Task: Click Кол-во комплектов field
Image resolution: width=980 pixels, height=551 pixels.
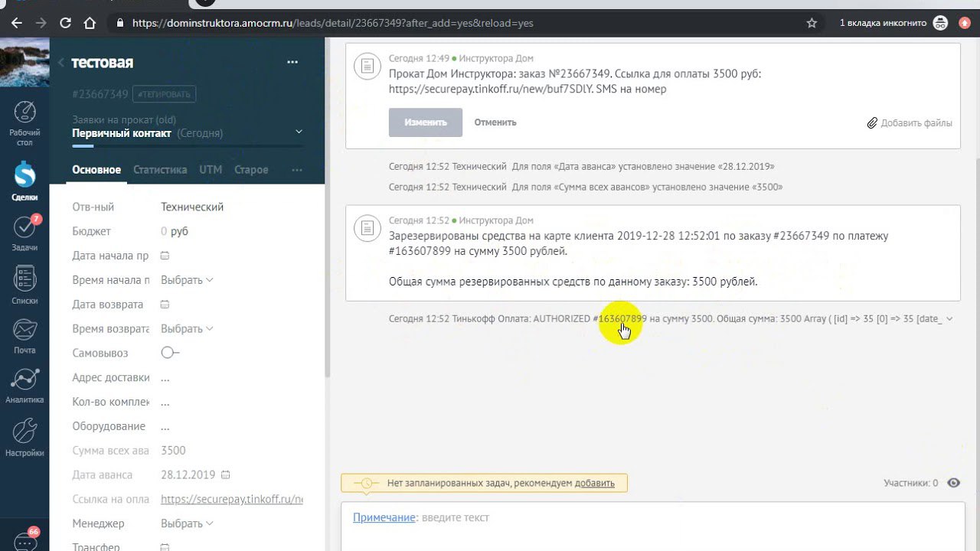Action: click(x=165, y=403)
